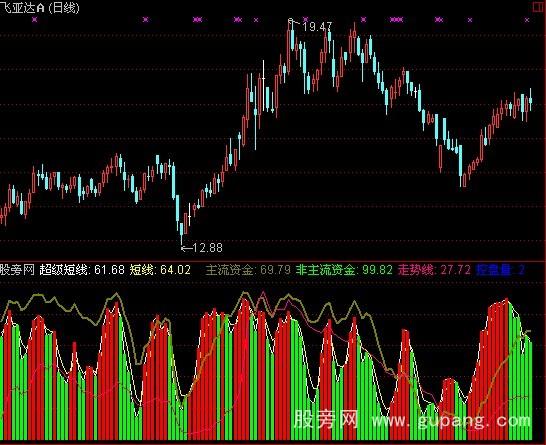546x445 pixels.
Task: Click the 12.88 low price label
Action: click(208, 248)
